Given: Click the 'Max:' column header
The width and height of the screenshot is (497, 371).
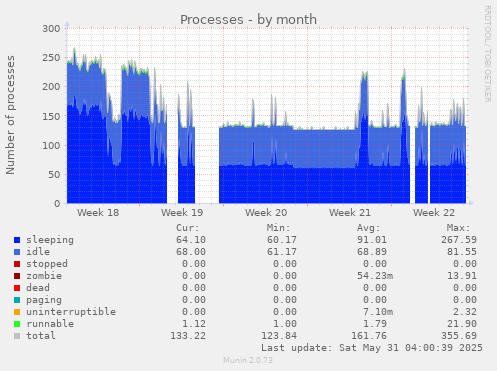Looking at the screenshot, I should point(459,228).
